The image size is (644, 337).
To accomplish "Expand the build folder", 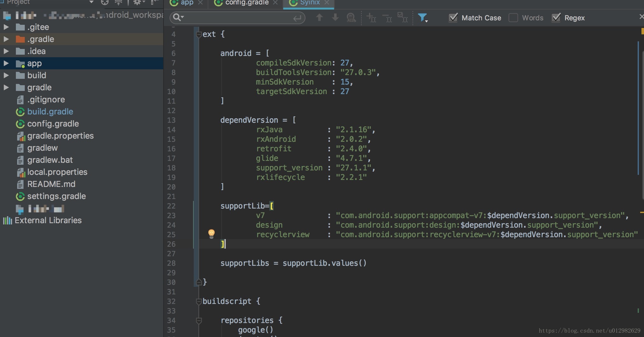I will pos(6,75).
